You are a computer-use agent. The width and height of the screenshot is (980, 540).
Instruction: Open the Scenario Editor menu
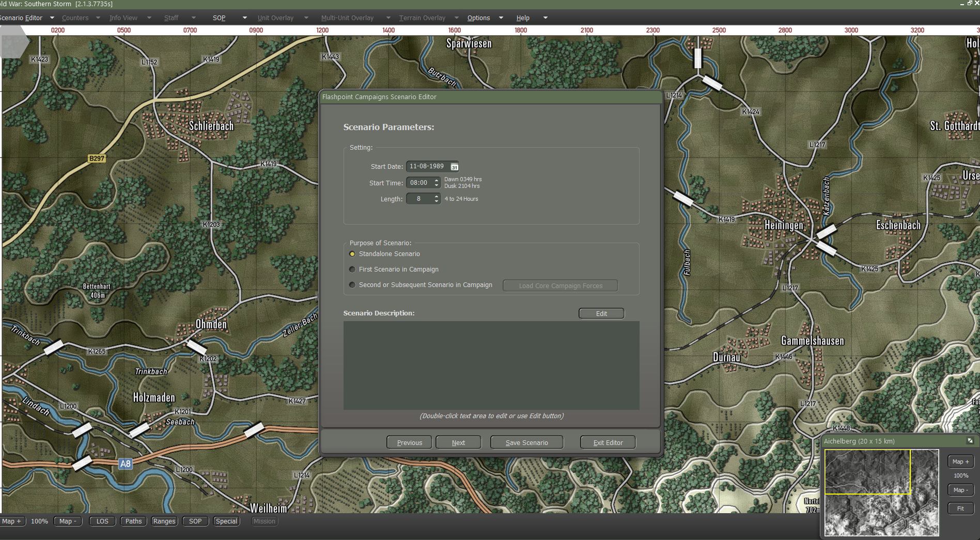tap(21, 18)
